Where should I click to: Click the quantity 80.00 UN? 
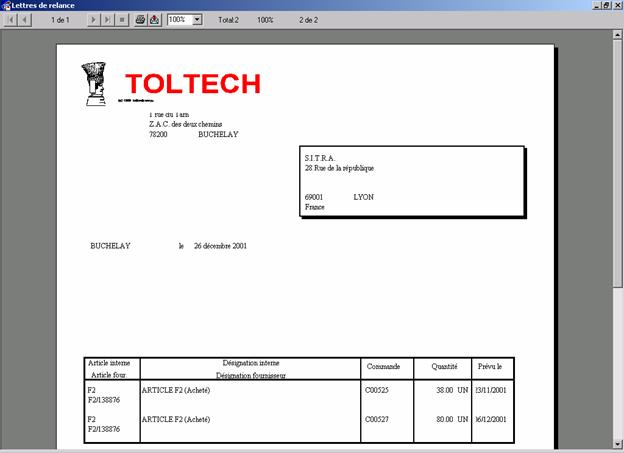452,419
